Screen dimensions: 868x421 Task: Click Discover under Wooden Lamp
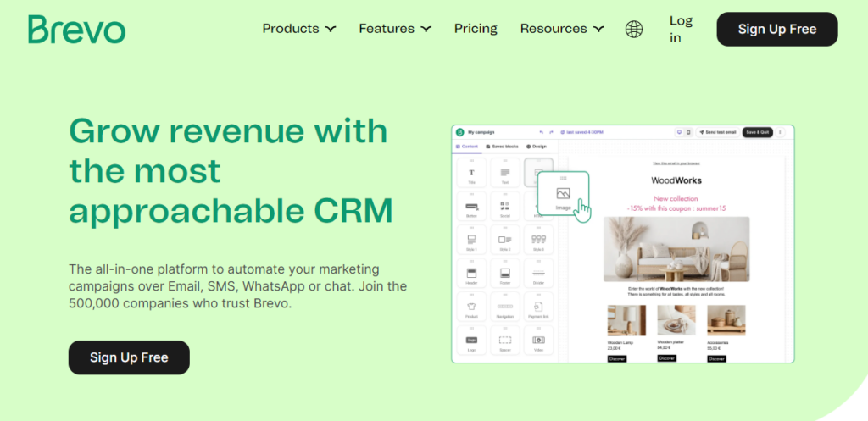click(x=617, y=359)
